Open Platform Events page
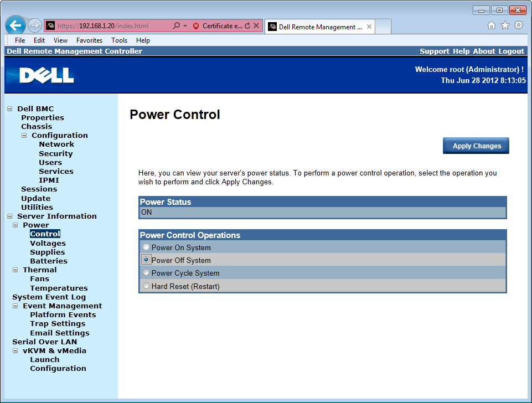The height and width of the screenshot is (403, 532). [63, 315]
